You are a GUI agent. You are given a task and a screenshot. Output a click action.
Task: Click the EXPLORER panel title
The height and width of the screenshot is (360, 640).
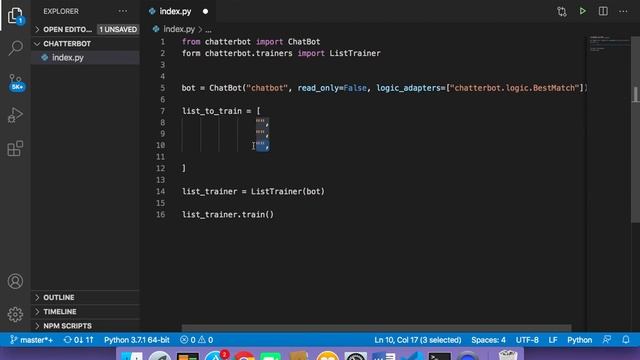(x=61, y=11)
